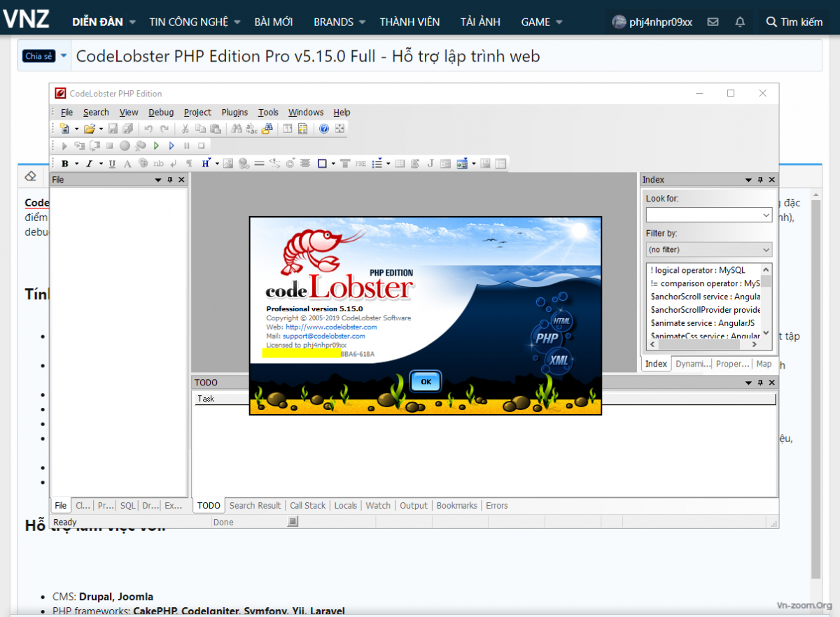Click the New file icon in CodeLobster toolbar
The width and height of the screenshot is (840, 617).
pos(65,129)
